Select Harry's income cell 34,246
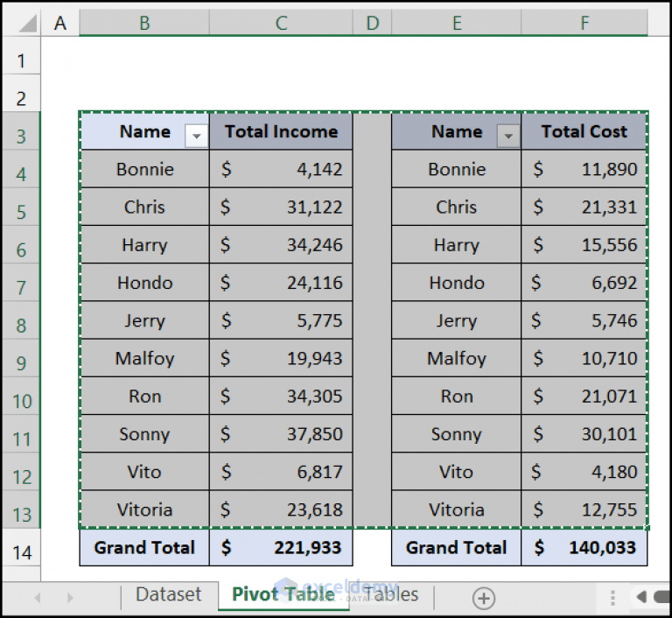 (x=281, y=245)
